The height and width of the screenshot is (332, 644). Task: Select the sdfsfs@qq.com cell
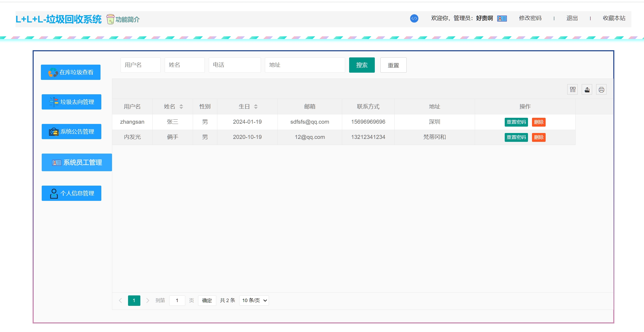click(310, 122)
